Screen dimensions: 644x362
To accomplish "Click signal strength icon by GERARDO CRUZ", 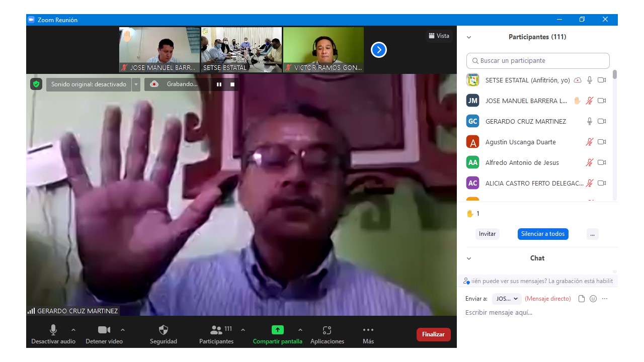I will pos(31,311).
